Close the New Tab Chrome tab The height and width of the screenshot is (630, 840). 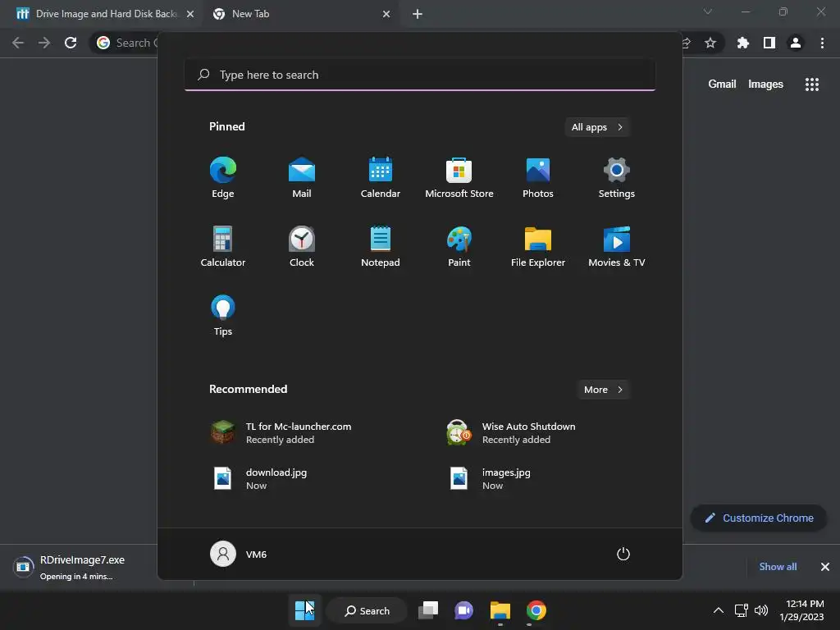tap(386, 14)
